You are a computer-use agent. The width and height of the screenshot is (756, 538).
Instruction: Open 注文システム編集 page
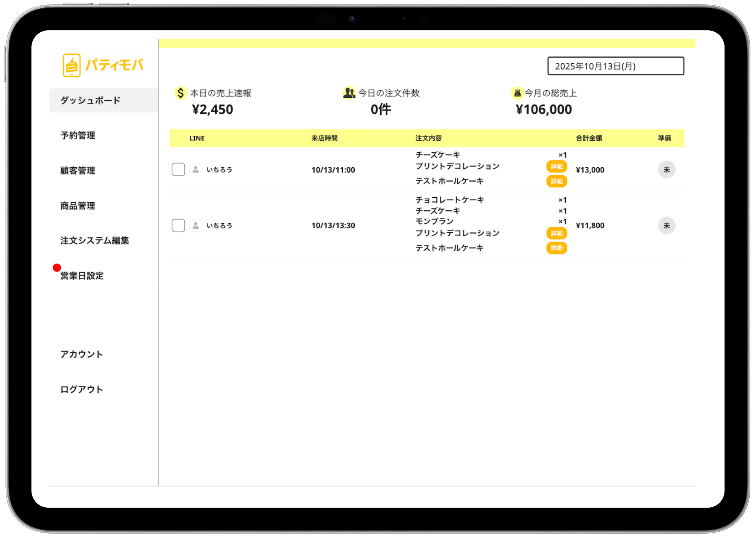(95, 241)
